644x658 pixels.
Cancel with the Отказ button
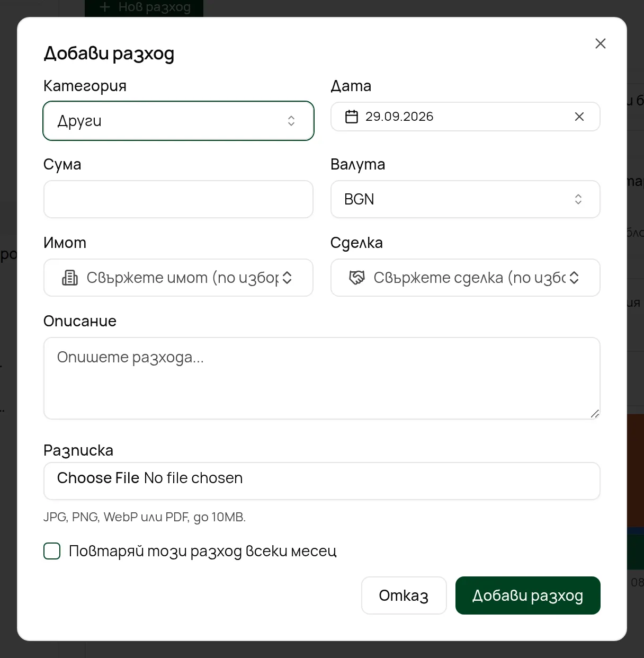tap(404, 595)
